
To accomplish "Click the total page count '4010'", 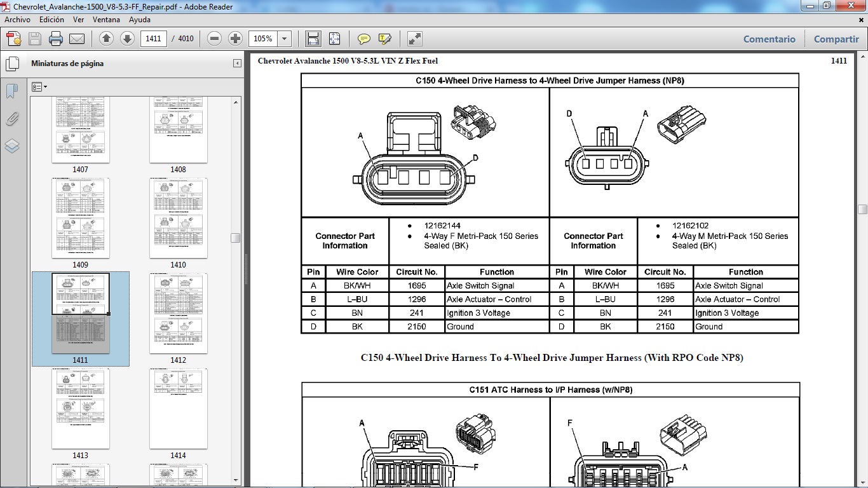I will pyautogui.click(x=186, y=39).
